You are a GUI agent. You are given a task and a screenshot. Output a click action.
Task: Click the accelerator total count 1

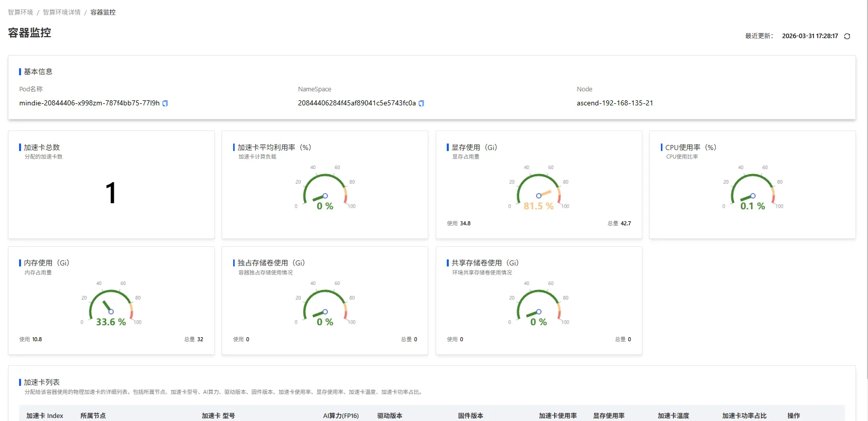[111, 193]
